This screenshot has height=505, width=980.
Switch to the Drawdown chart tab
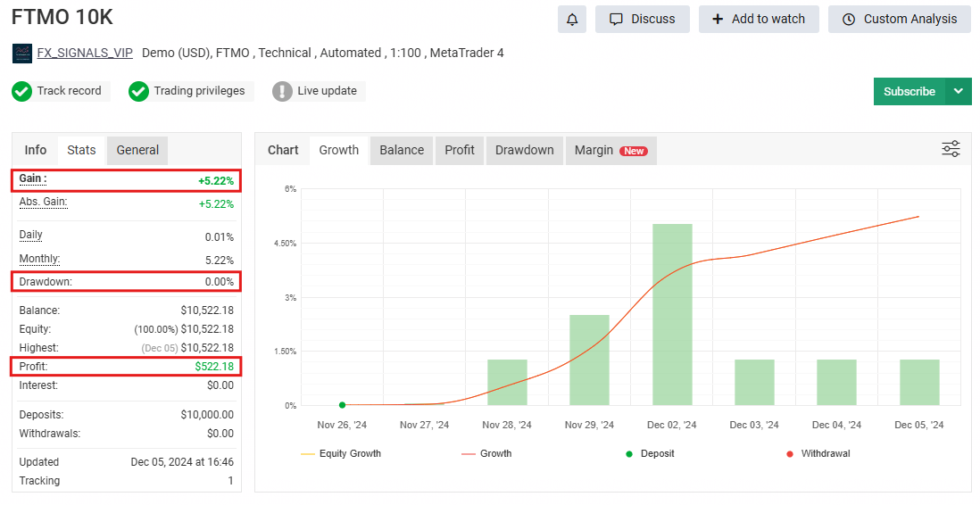point(524,150)
